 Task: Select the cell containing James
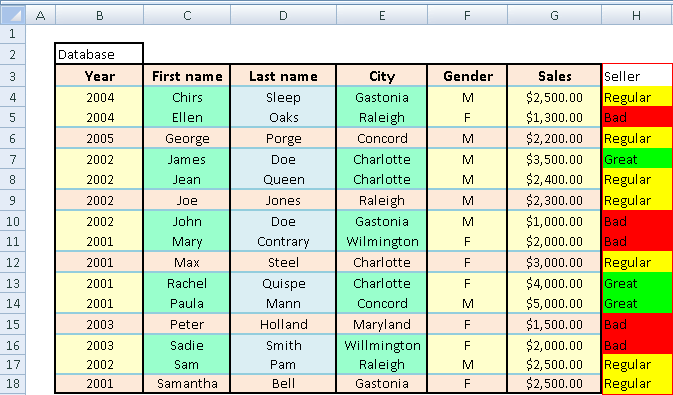coord(187,159)
